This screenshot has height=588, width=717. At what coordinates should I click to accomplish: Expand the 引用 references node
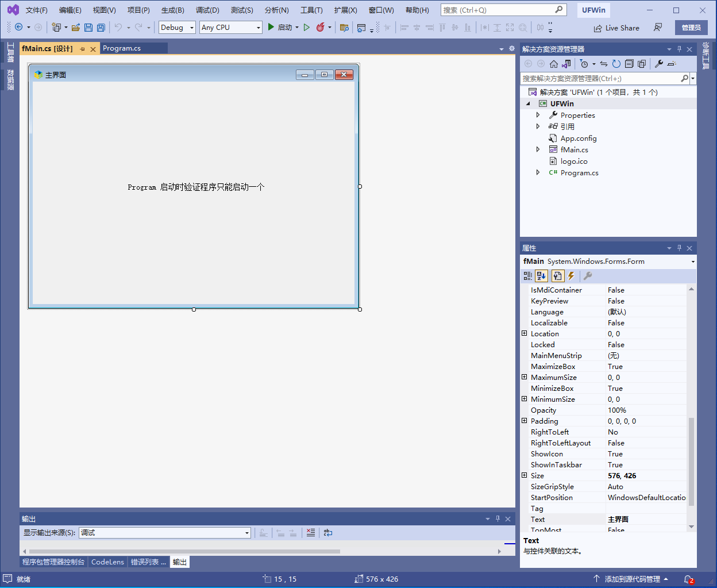coord(538,126)
